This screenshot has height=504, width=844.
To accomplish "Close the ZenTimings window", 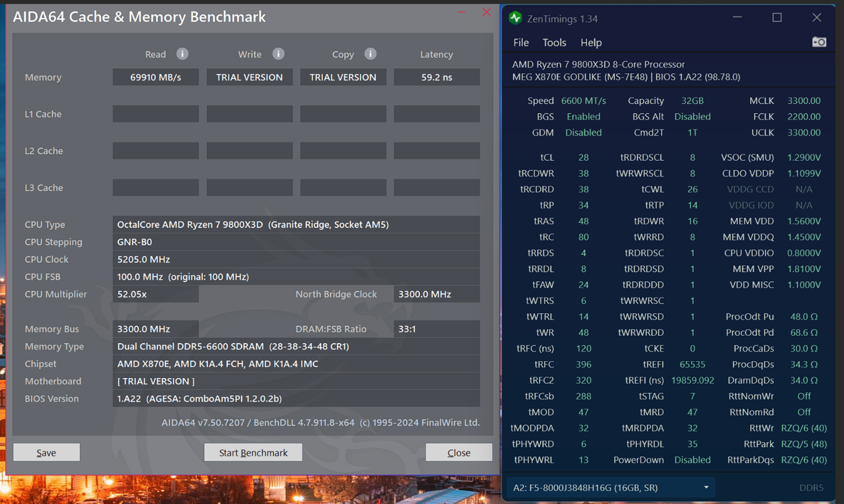I will point(817,17).
